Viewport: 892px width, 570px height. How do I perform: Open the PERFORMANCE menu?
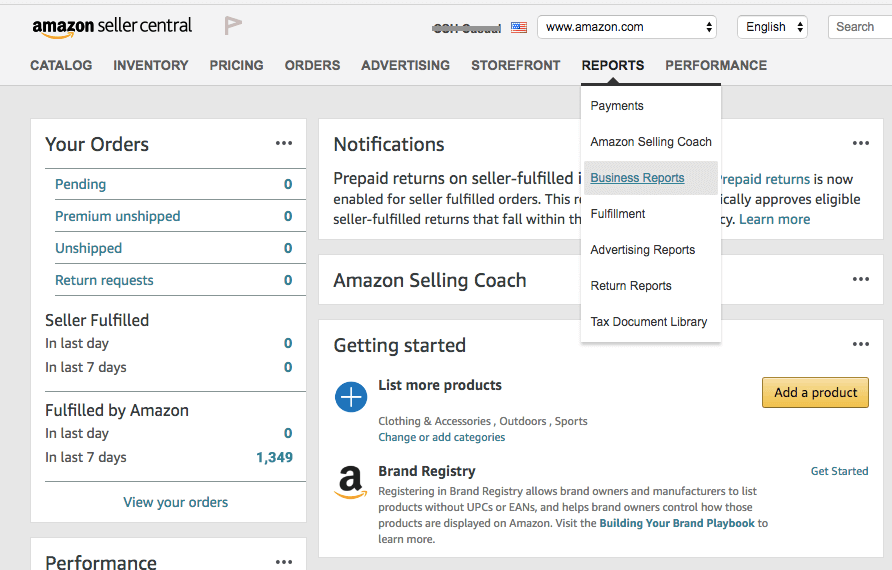[716, 65]
